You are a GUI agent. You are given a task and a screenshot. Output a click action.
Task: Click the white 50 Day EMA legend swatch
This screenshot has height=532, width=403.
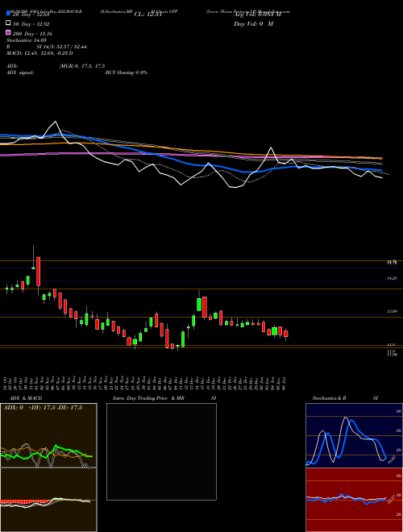click(9, 23)
